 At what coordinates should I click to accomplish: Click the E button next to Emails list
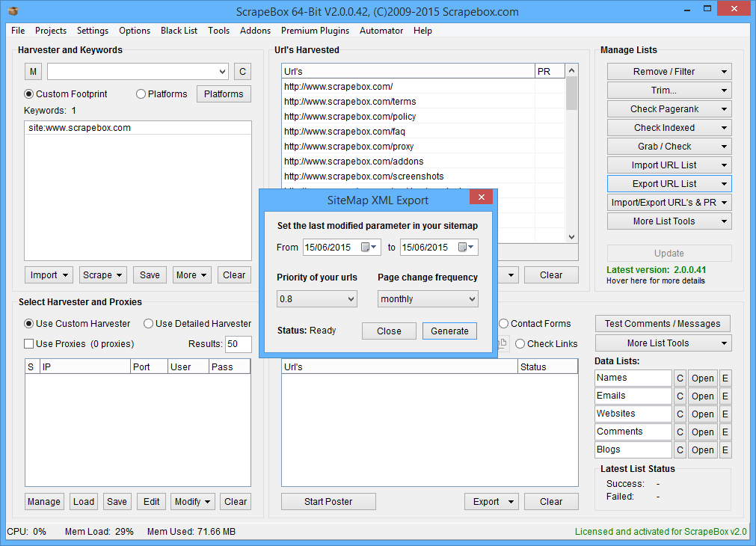point(725,396)
